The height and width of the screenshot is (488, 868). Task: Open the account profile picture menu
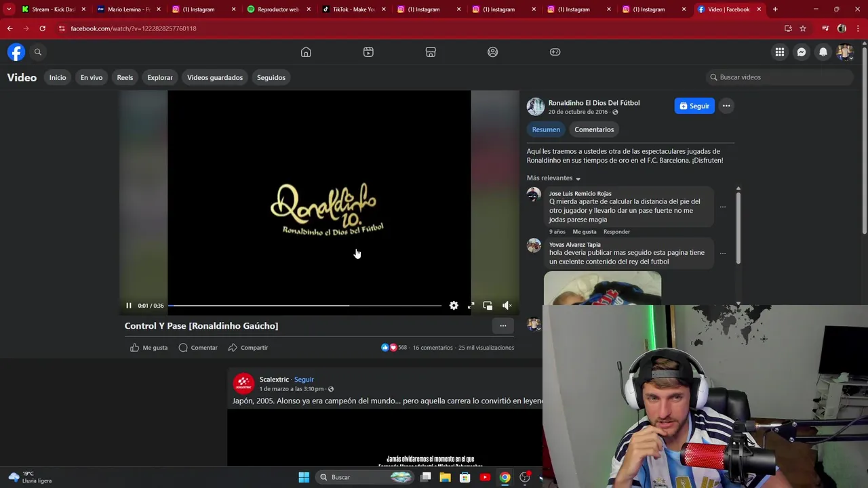[844, 52]
